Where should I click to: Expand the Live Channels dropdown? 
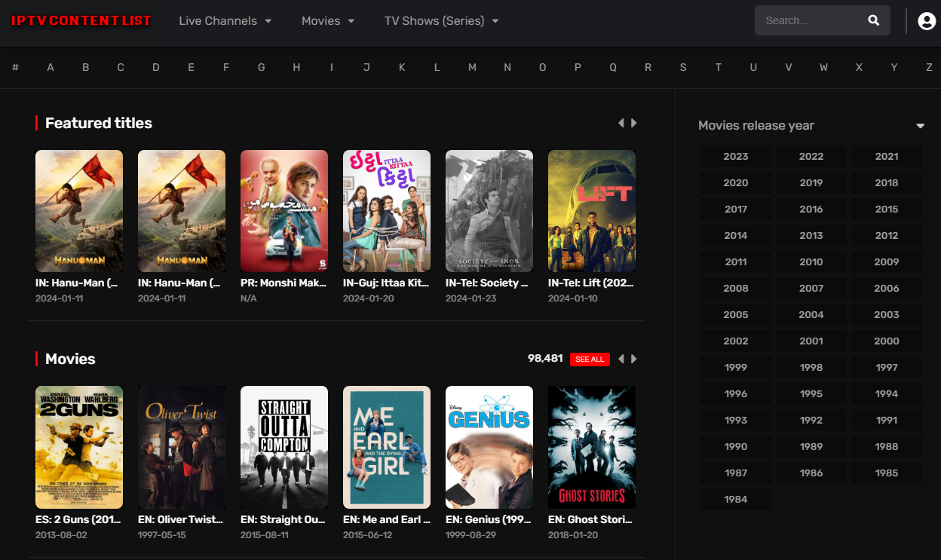225,20
